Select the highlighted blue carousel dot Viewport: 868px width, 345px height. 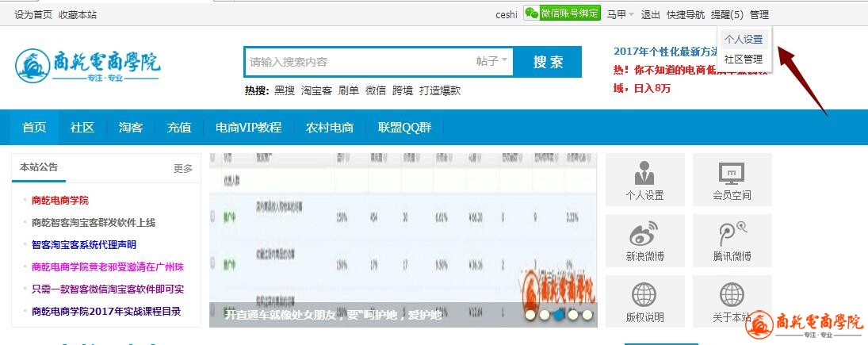559,315
